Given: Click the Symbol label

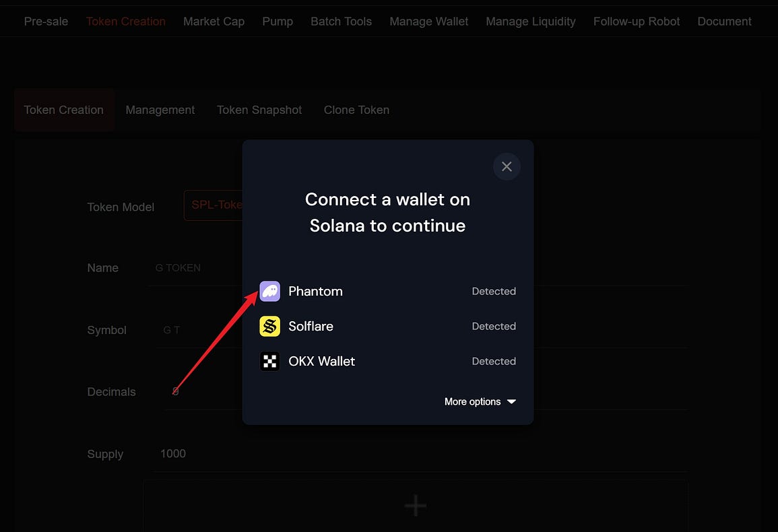Looking at the screenshot, I should coord(106,330).
